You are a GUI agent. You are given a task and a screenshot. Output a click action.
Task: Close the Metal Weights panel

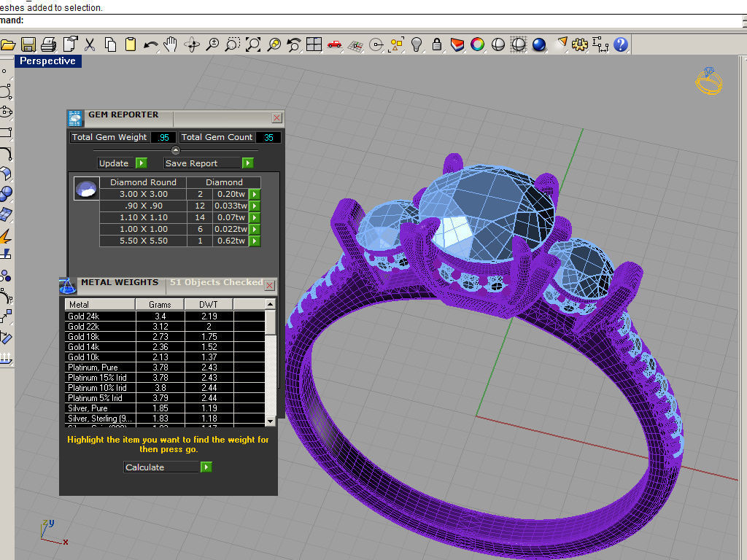[x=270, y=285]
